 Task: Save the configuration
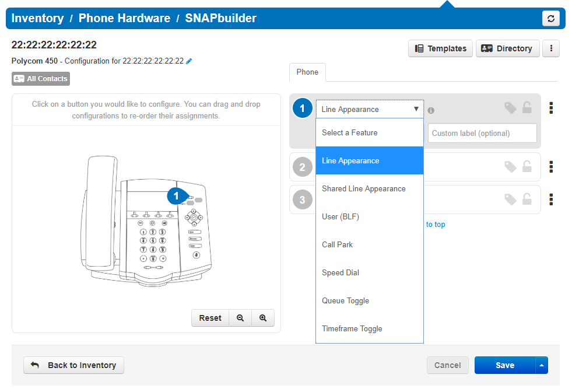tap(505, 365)
